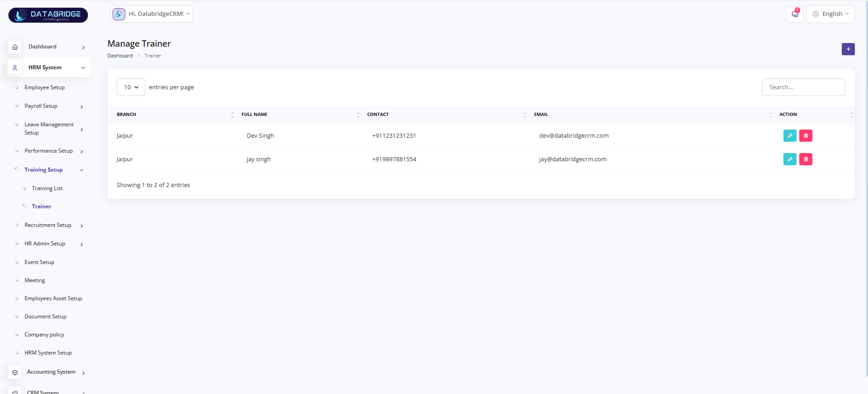Viewport: 868px width, 394px height.
Task: Click the Search input field
Action: pyautogui.click(x=803, y=87)
